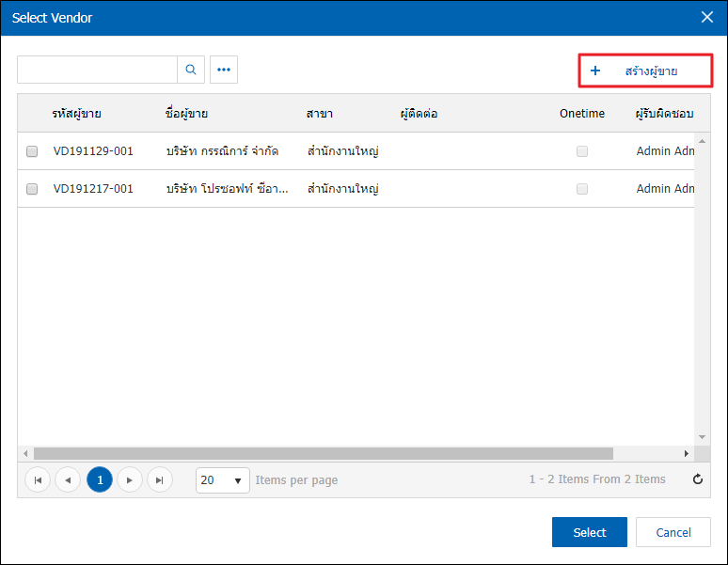Click สำนักงานใหญ่ in VD191217-001 row
This screenshot has width=728, height=565.
(x=343, y=189)
